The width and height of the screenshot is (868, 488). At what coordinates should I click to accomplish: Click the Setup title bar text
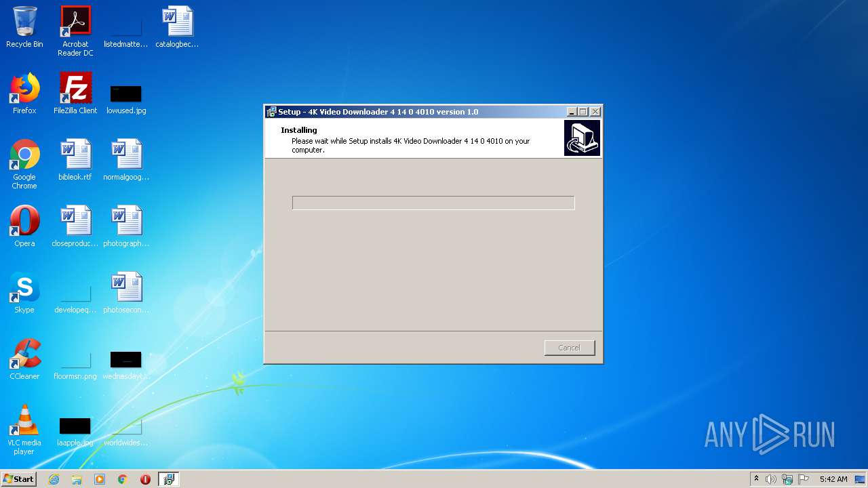tap(378, 112)
